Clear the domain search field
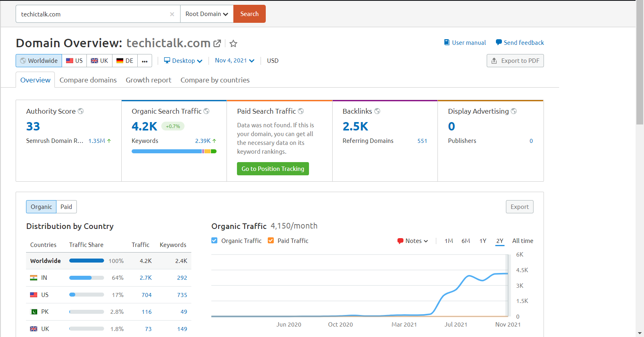 [172, 14]
